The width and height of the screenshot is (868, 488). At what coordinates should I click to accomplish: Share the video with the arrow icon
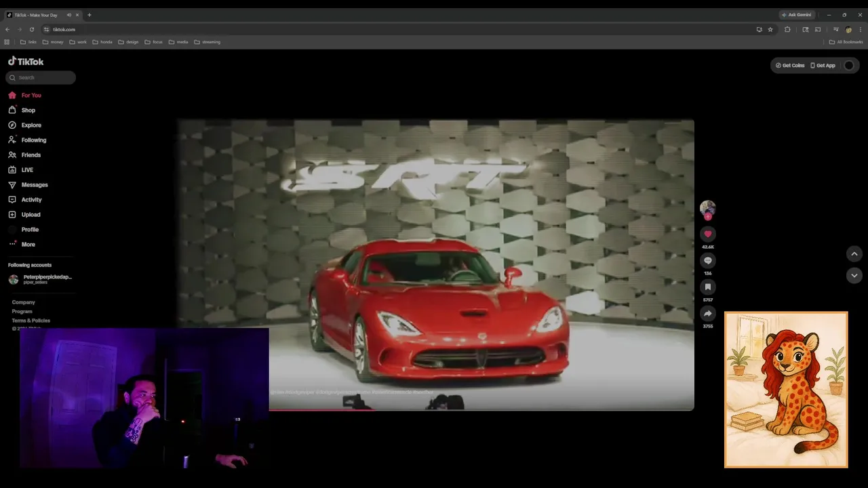(x=707, y=313)
